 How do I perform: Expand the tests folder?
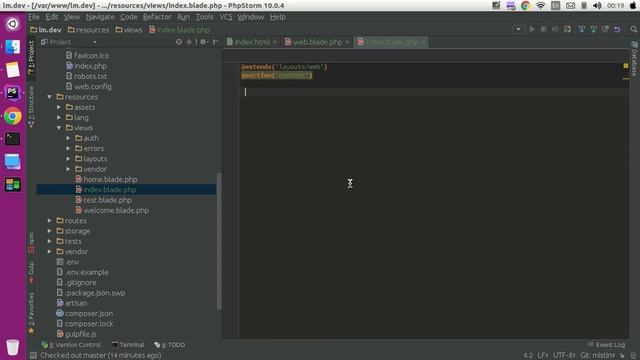coord(49,241)
